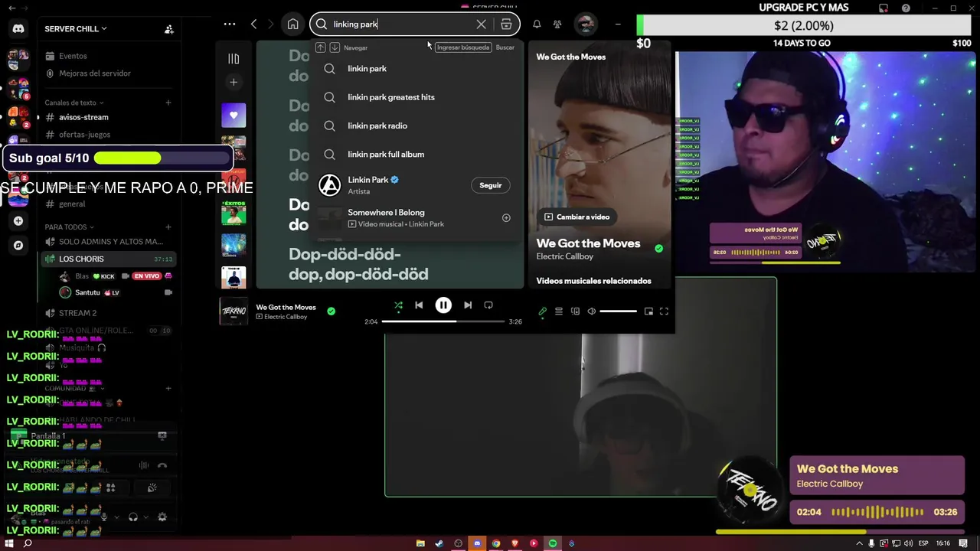Navigate forward in Spotify

pos(270,24)
